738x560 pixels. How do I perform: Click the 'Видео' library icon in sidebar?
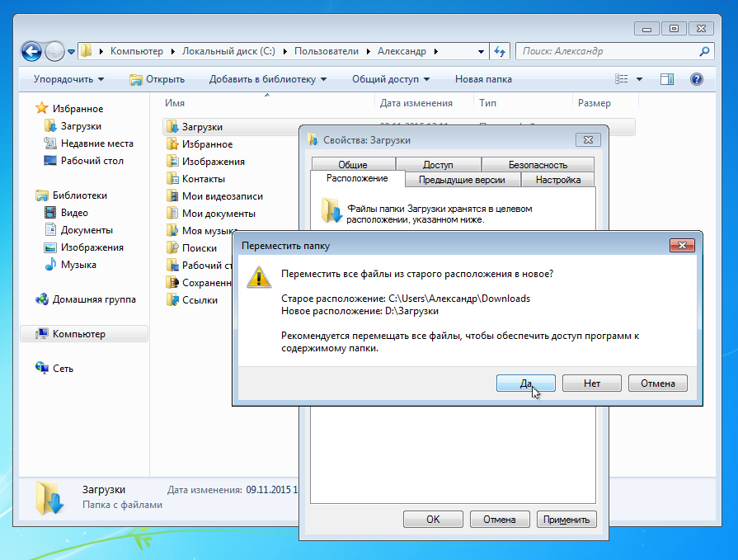pos(50,213)
